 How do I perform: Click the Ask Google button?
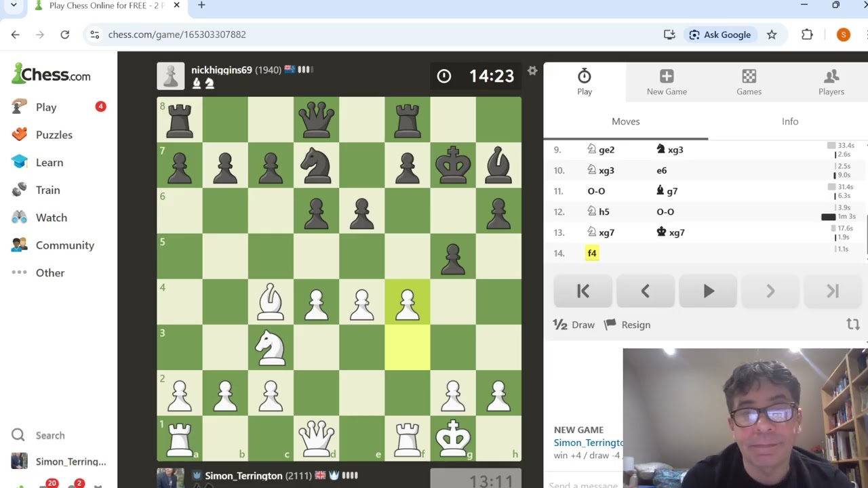719,35
